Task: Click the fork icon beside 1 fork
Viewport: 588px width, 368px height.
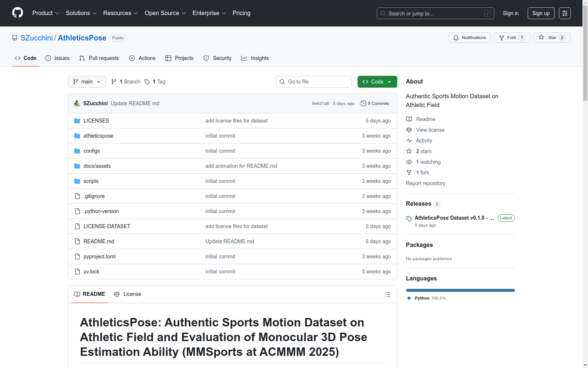Action: pyautogui.click(x=409, y=173)
